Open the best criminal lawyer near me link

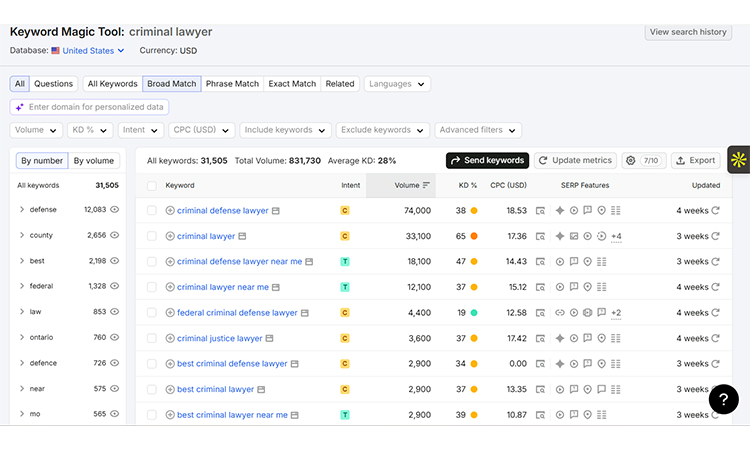pyautogui.click(x=232, y=415)
